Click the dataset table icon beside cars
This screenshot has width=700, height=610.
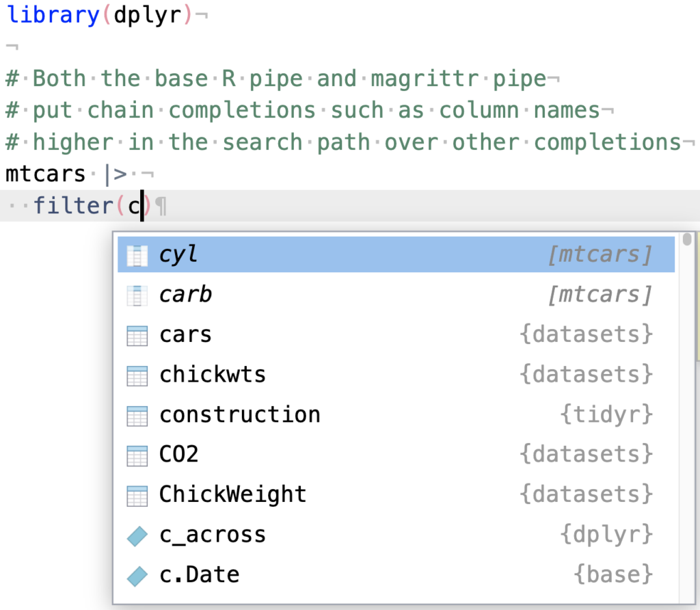tap(137, 334)
